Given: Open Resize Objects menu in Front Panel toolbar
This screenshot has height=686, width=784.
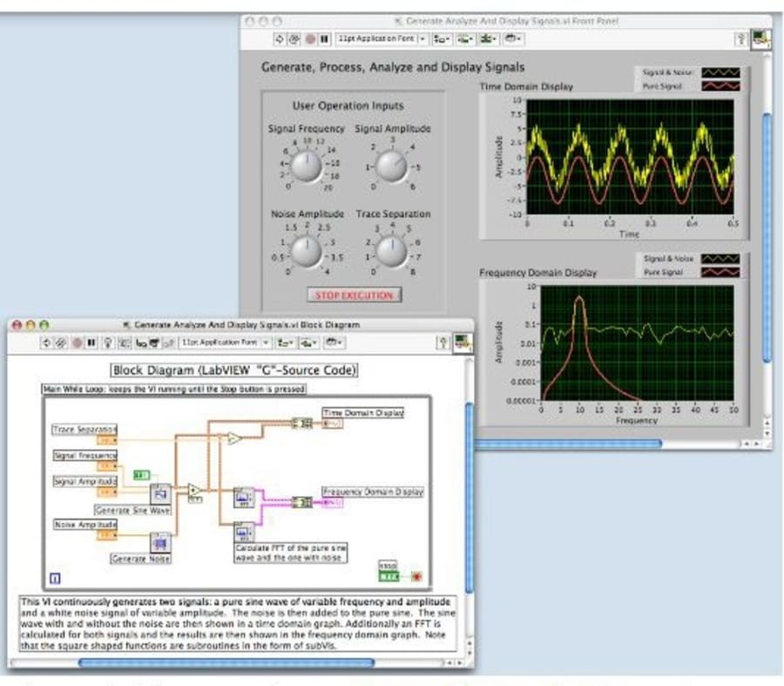Looking at the screenshot, I should 488,38.
